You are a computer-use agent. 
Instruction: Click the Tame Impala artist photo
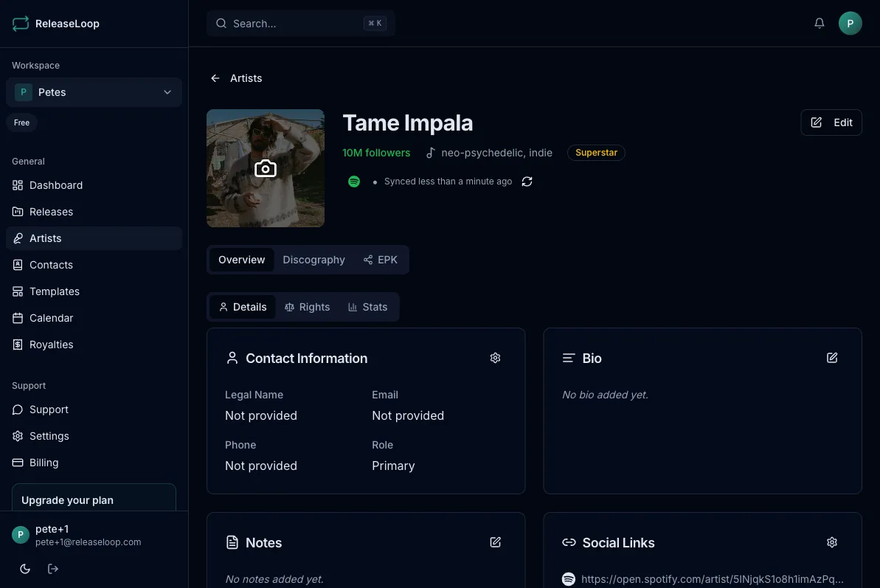[266, 168]
